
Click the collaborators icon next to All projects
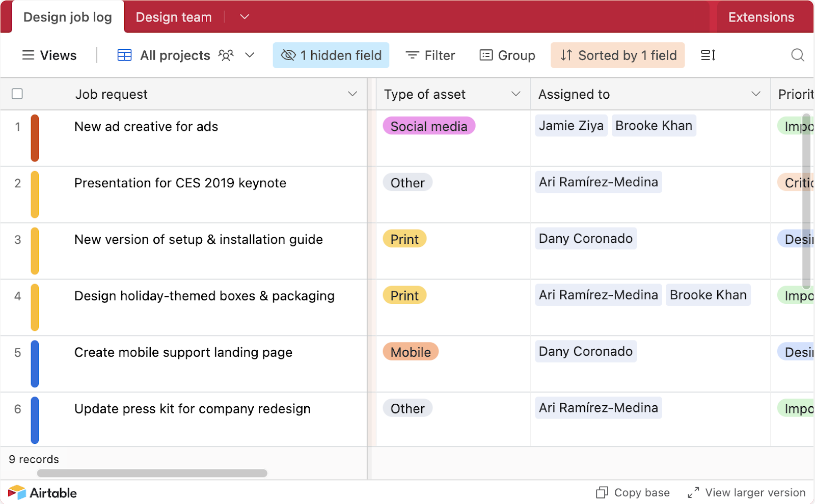click(x=226, y=55)
